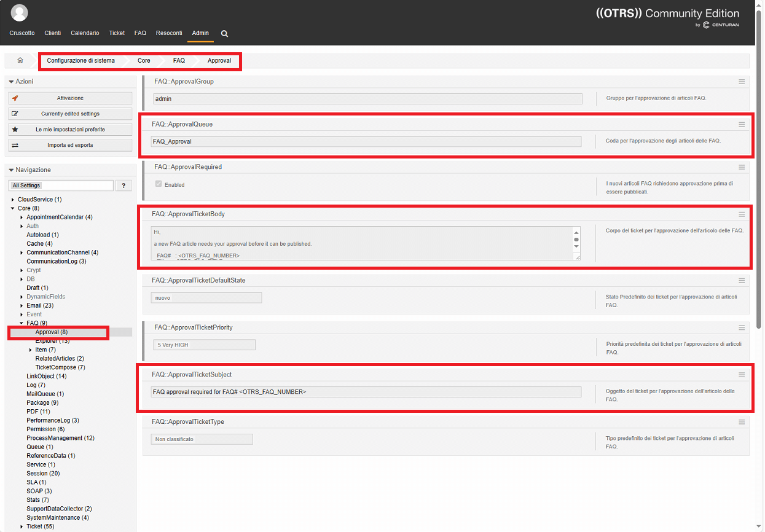
Task: Select ProcessManagement (12) tree item
Action: [x=60, y=438]
